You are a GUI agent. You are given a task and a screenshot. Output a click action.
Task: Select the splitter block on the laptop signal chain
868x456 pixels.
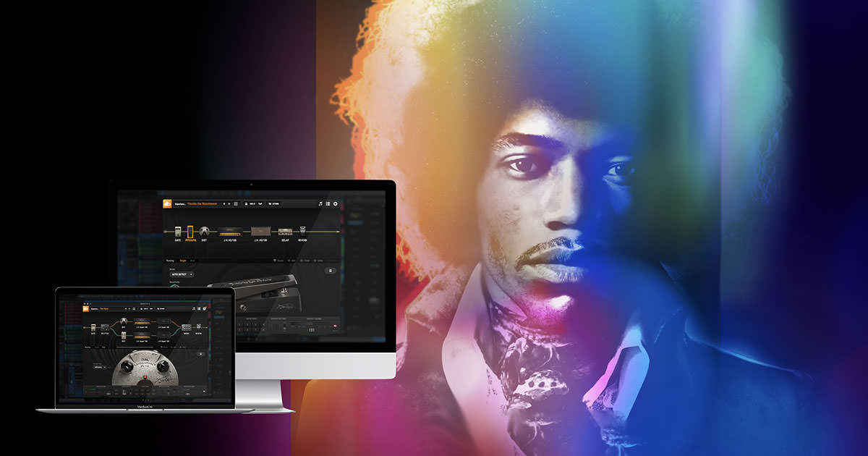pyautogui.click(x=105, y=328)
